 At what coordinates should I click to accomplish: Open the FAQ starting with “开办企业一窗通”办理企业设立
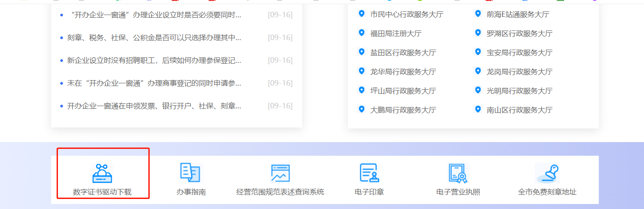pos(154,15)
